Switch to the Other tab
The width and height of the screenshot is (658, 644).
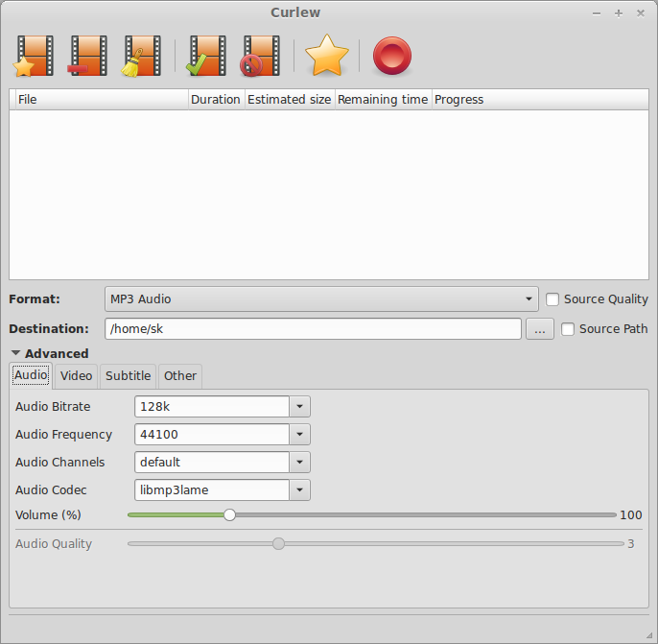pos(180,375)
